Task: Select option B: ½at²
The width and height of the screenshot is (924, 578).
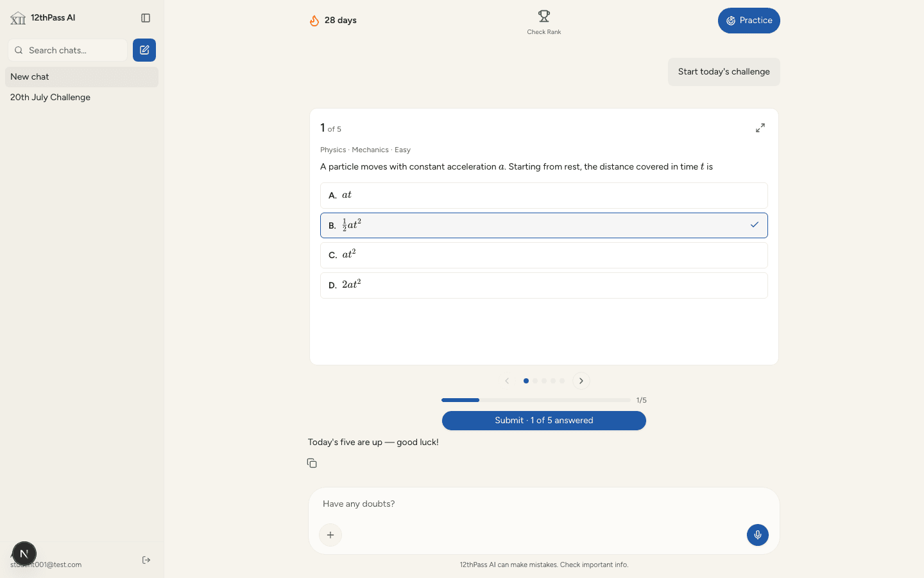Action: coord(544,225)
